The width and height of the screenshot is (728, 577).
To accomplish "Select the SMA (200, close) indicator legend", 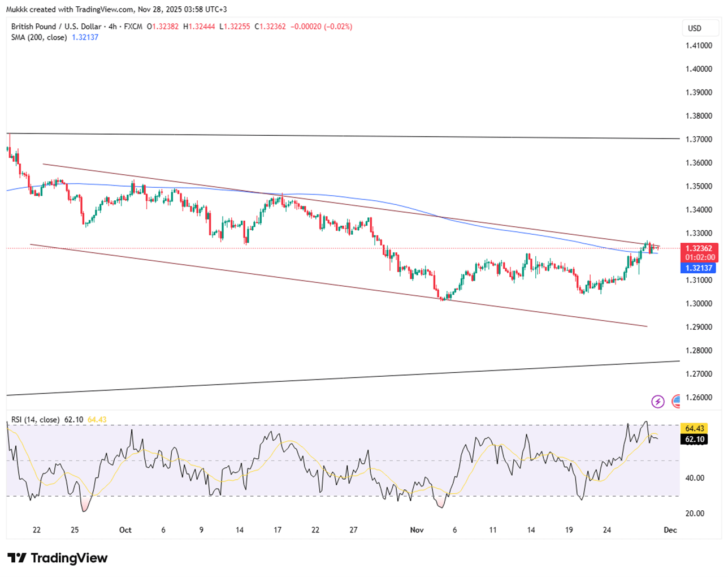I will point(39,37).
